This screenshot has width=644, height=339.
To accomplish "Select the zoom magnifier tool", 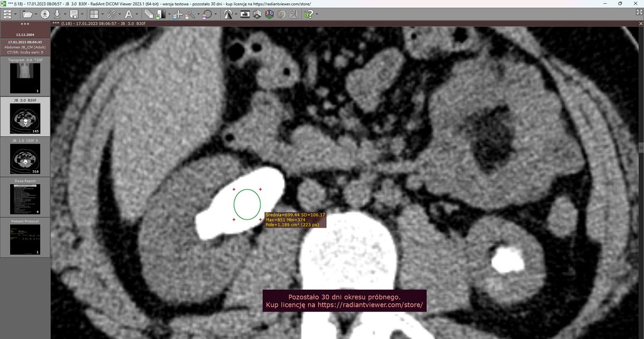I will [x=189, y=15].
